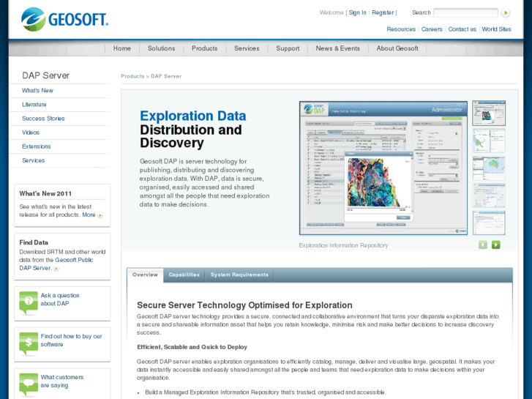The height and width of the screenshot is (399, 532).
Task: Click the Secure Server Technology heading
Action: click(x=244, y=305)
